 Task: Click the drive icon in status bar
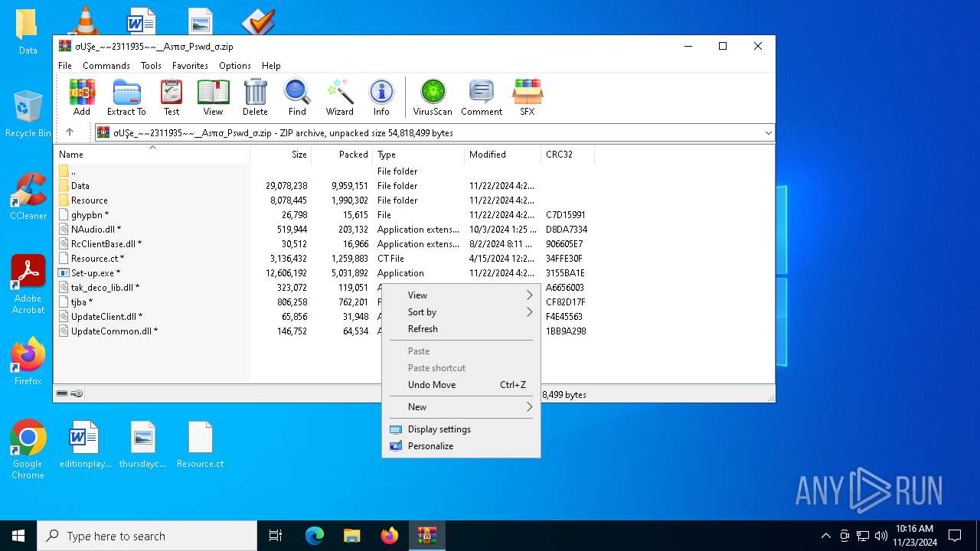(62, 394)
